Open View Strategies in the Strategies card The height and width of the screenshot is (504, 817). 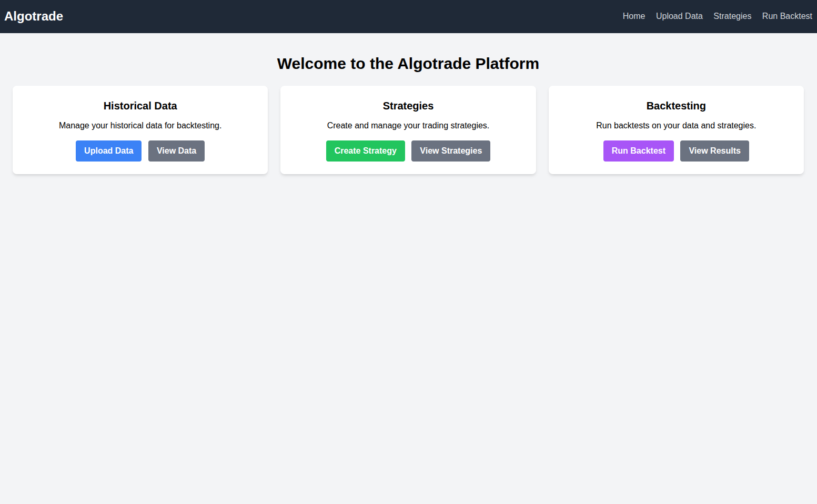tap(450, 151)
